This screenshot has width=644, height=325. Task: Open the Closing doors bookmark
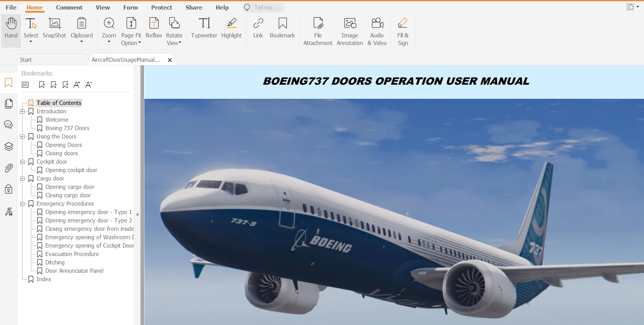pyautogui.click(x=61, y=153)
